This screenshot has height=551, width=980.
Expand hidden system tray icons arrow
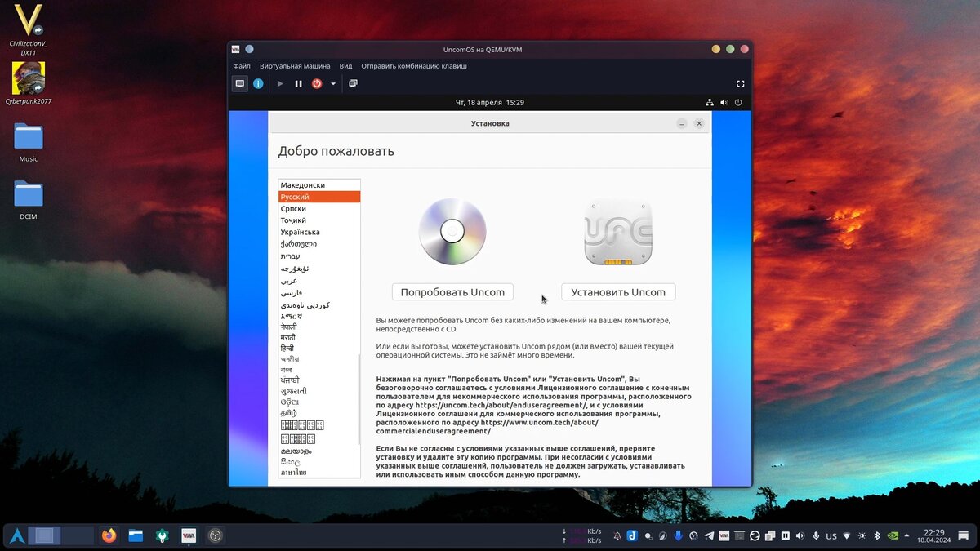pyautogui.click(x=906, y=535)
